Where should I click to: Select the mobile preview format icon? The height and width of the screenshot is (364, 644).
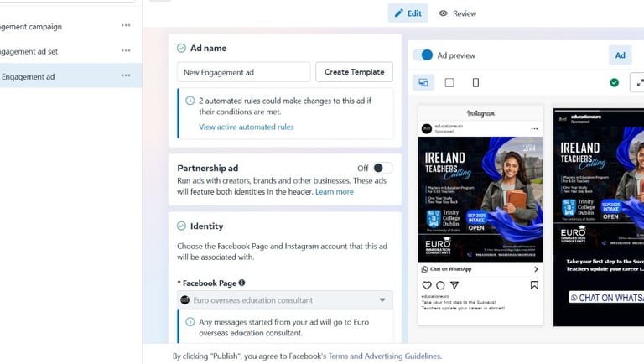[x=475, y=83]
